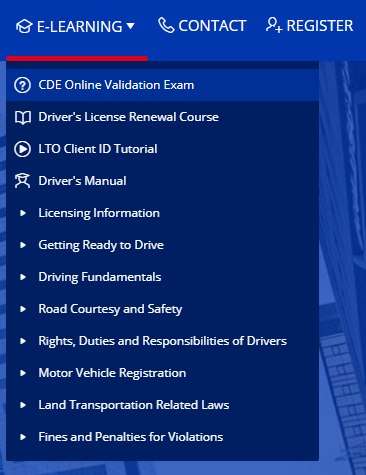
Task: Click the arrow bullet beside Driving Fundamentals
Action: (23, 277)
